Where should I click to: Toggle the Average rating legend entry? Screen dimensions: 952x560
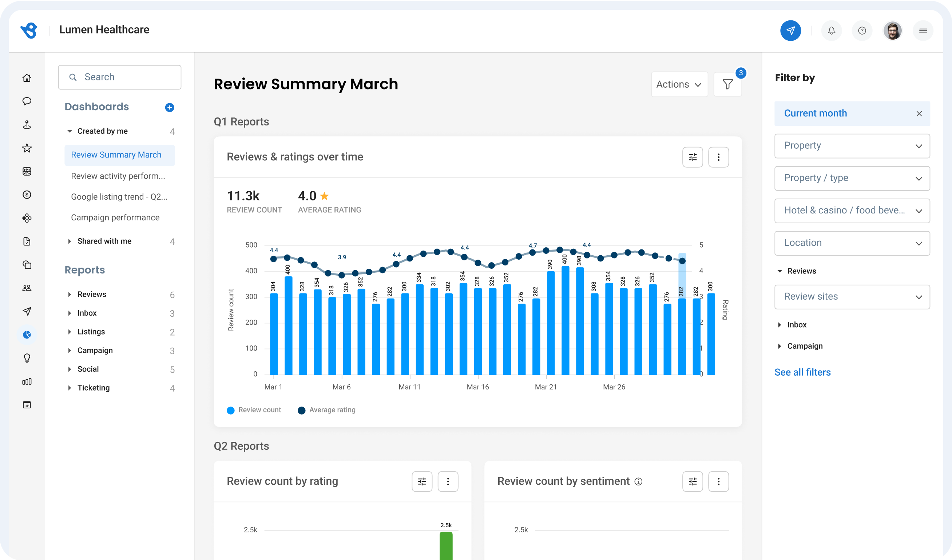tap(326, 410)
